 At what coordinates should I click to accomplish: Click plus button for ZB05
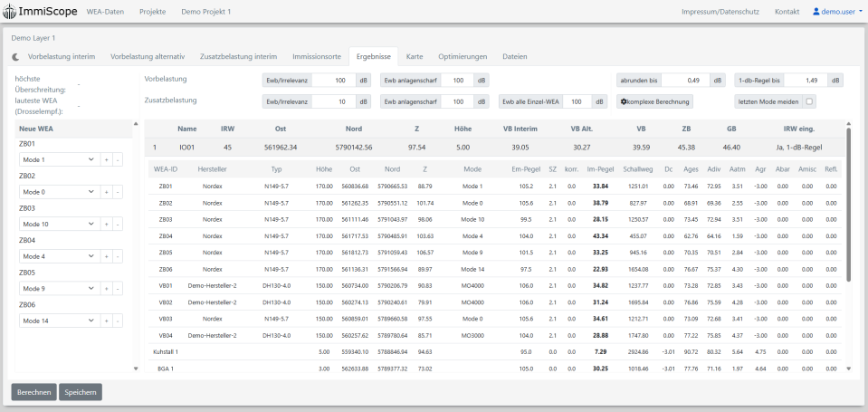pos(107,289)
